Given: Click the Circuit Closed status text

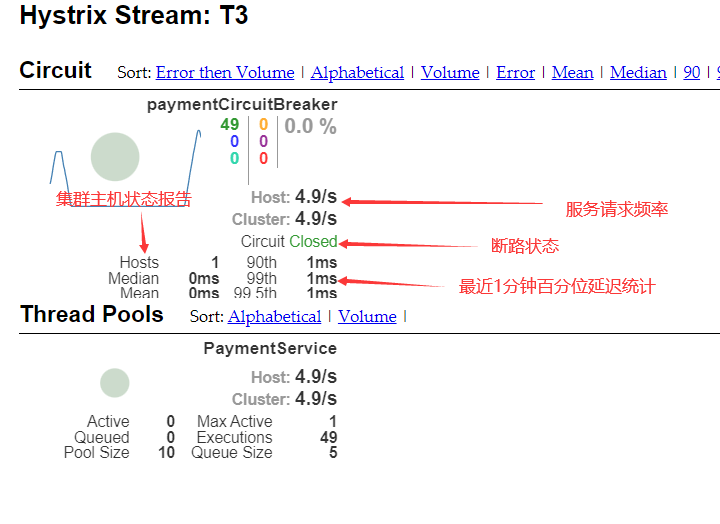Looking at the screenshot, I should click(x=289, y=242).
